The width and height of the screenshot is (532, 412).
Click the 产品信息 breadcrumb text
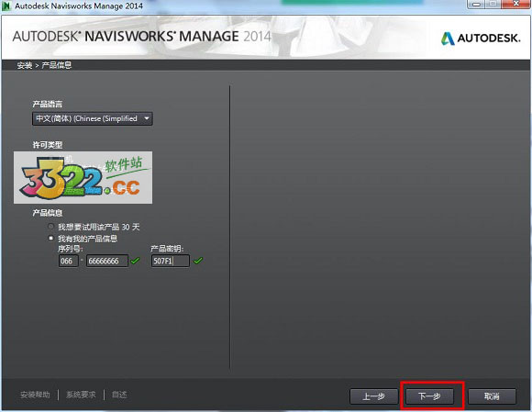(x=57, y=65)
